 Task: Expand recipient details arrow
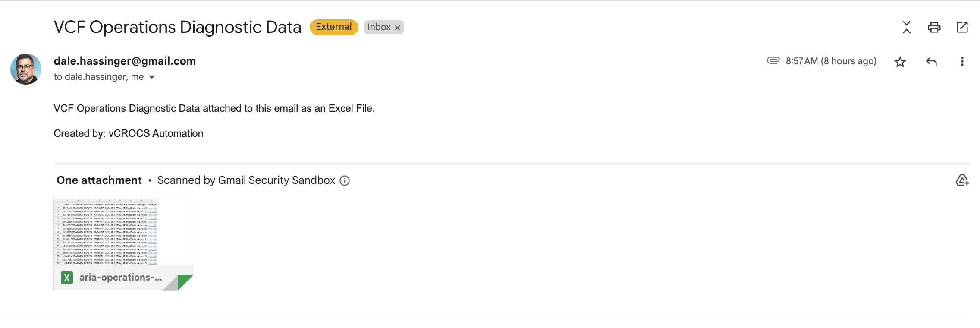point(152,77)
